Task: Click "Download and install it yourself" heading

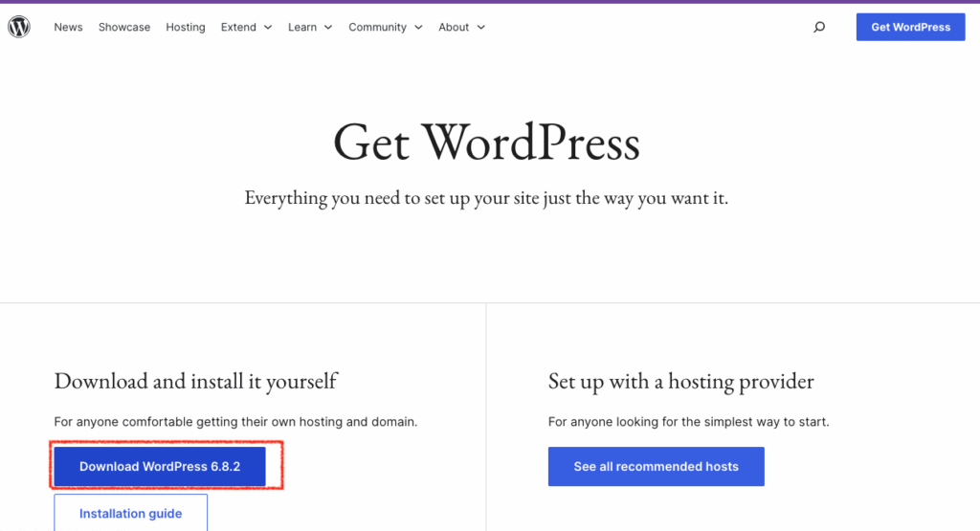Action: coord(195,381)
